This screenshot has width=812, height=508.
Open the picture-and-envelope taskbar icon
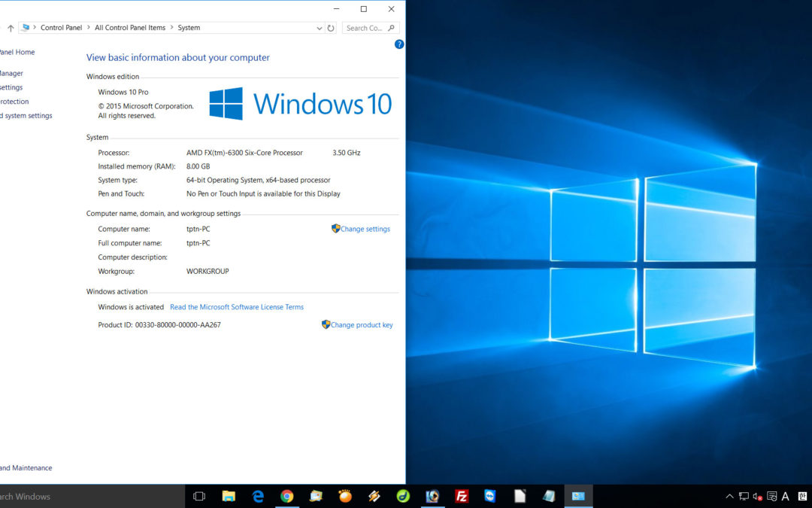pos(316,496)
